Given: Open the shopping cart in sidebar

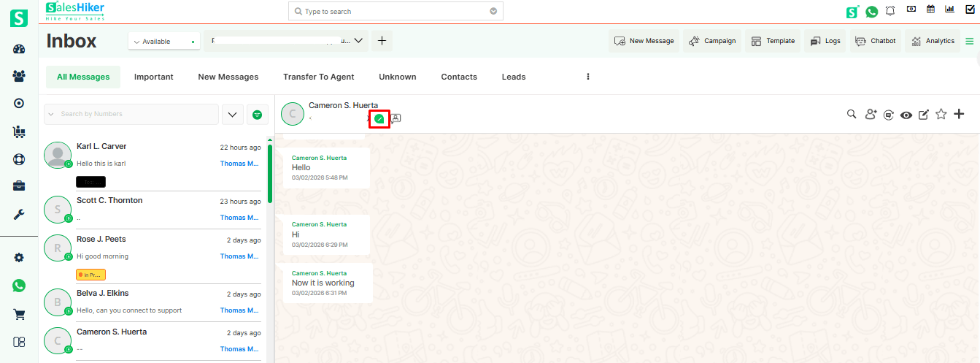Looking at the screenshot, I should click(19, 314).
